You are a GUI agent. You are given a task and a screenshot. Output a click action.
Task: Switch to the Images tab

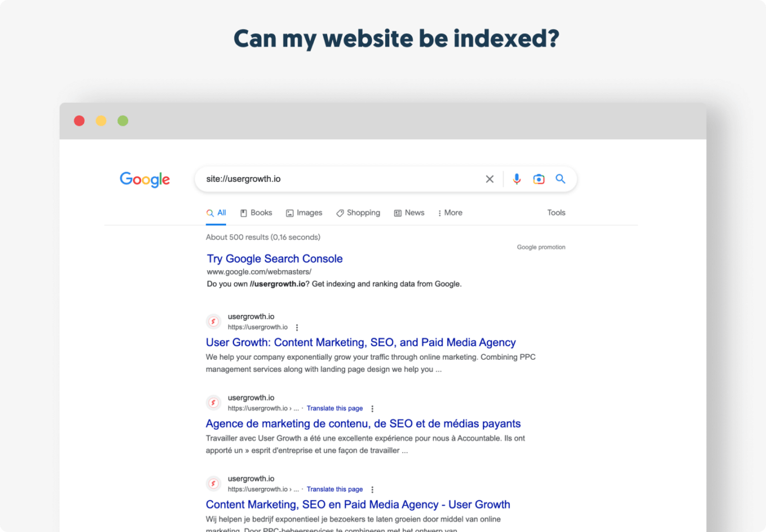tap(304, 213)
